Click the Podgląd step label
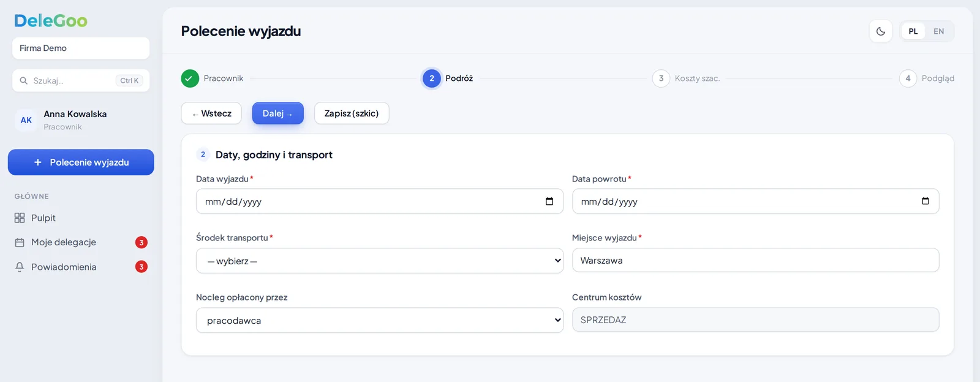This screenshot has height=382, width=980. pos(938,78)
